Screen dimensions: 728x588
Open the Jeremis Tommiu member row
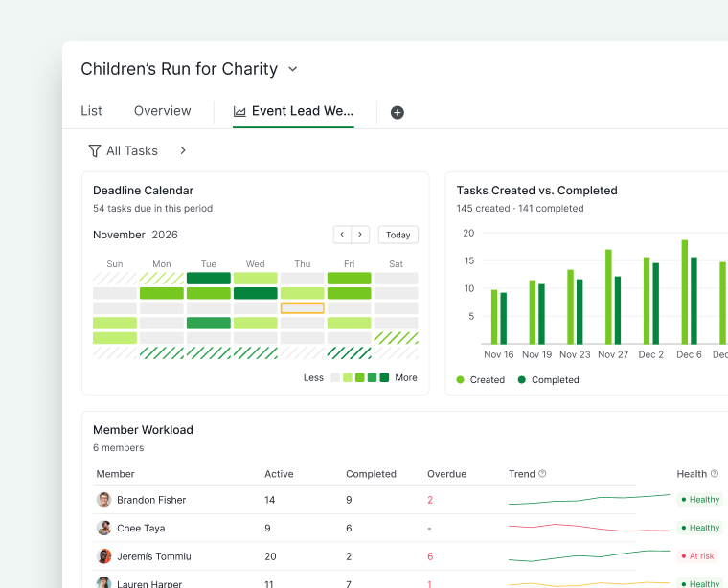(364, 556)
